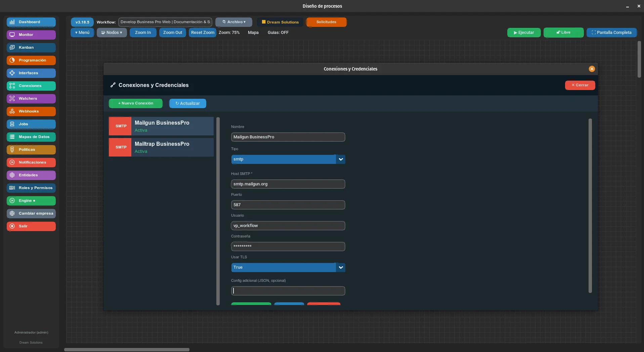The height and width of the screenshot is (352, 644).
Task: Click the Conexiones nodes icon
Action: tap(12, 86)
